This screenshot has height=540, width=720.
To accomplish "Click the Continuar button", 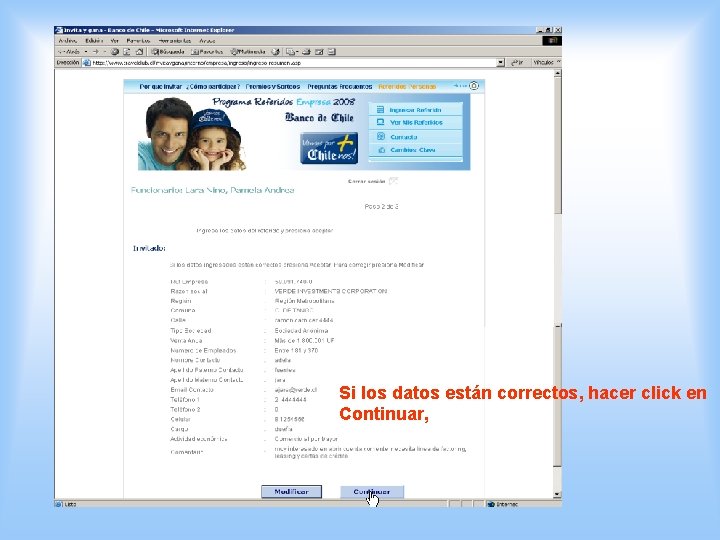I will [372, 492].
